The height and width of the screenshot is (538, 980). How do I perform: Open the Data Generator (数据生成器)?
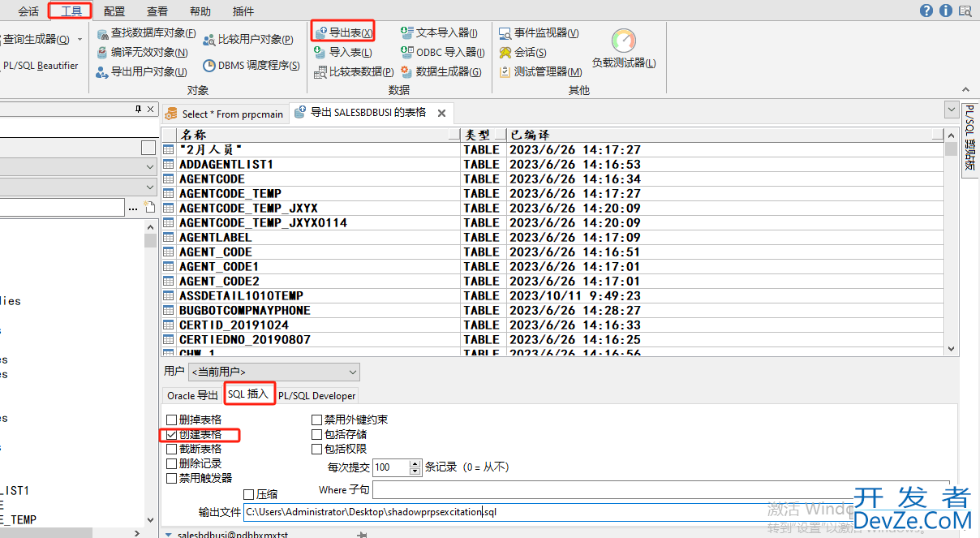[441, 71]
